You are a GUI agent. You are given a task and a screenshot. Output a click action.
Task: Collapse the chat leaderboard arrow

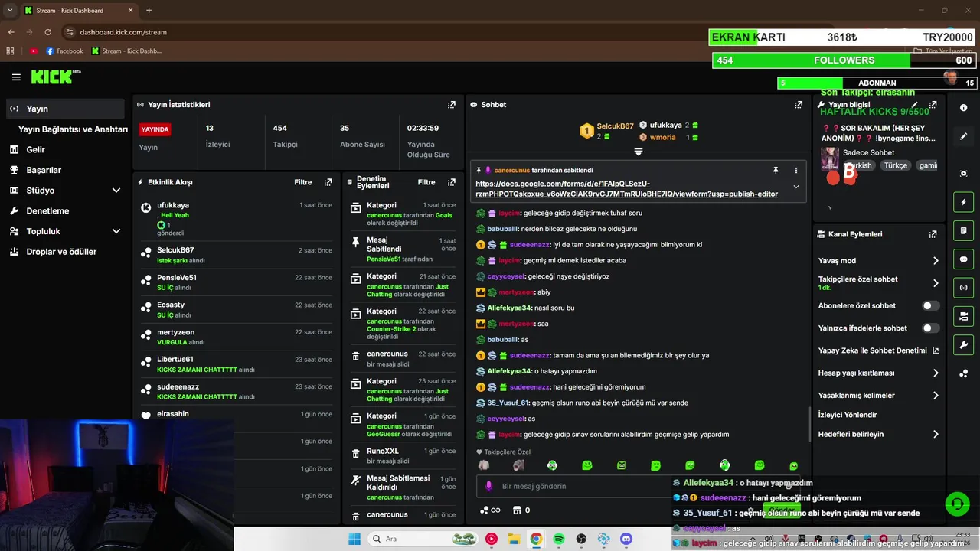pos(638,152)
